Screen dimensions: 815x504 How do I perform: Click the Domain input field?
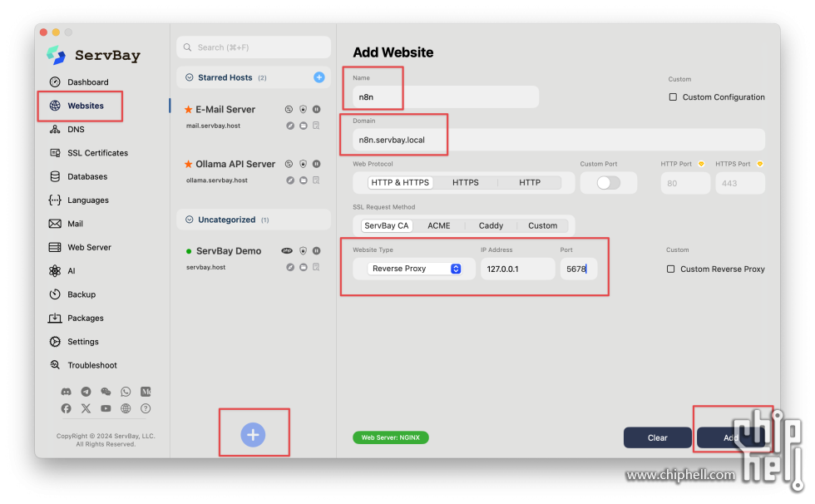(559, 140)
